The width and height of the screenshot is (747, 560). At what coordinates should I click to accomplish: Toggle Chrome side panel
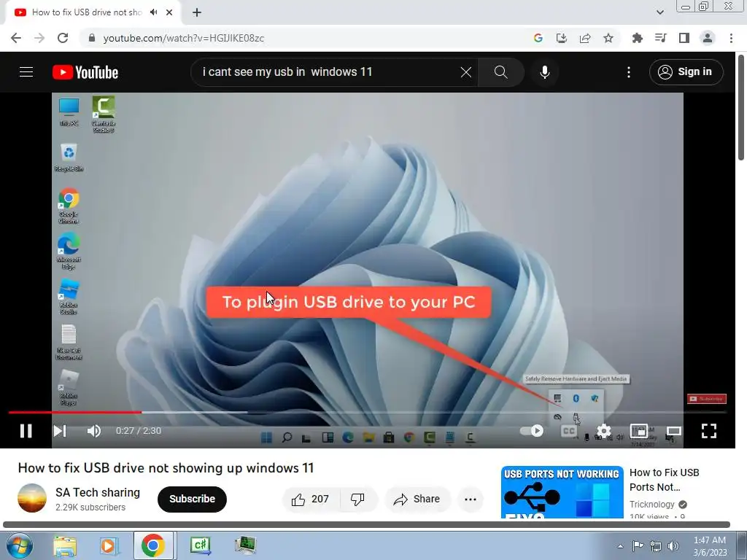click(x=684, y=38)
